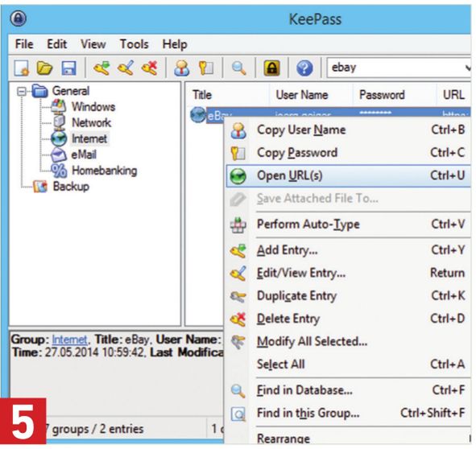Select the Homebanking group label
Image resolution: width=476 pixels, height=449 pixels.
point(105,171)
